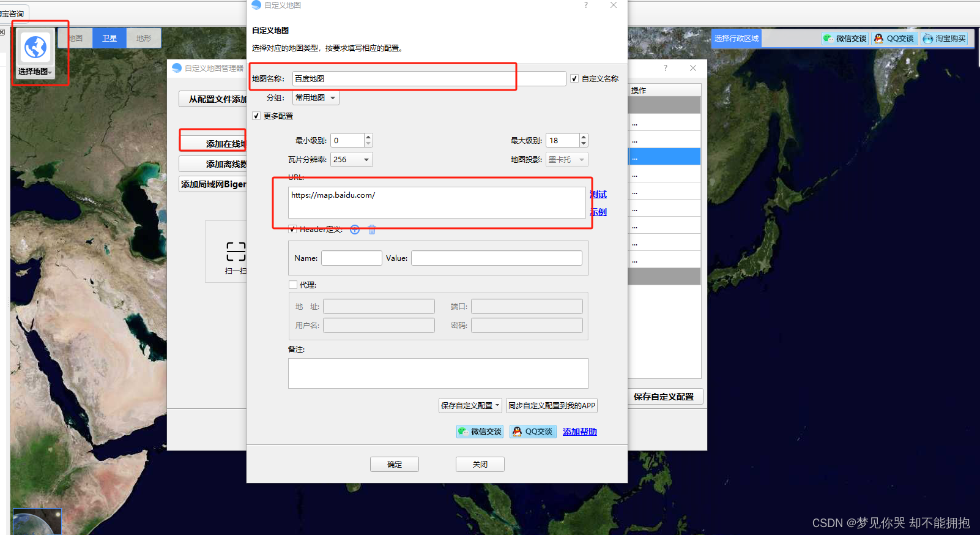Open the 分组 常用地图 dropdown
980x535 pixels.
[316, 98]
